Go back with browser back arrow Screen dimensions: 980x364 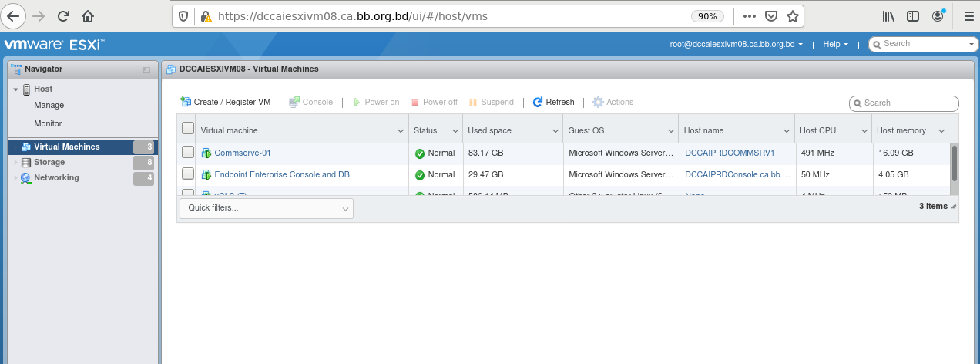coord(13,15)
